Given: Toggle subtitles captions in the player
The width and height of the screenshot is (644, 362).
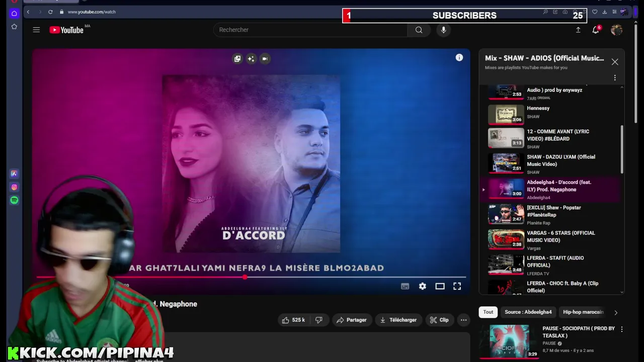Looking at the screenshot, I should point(405,286).
